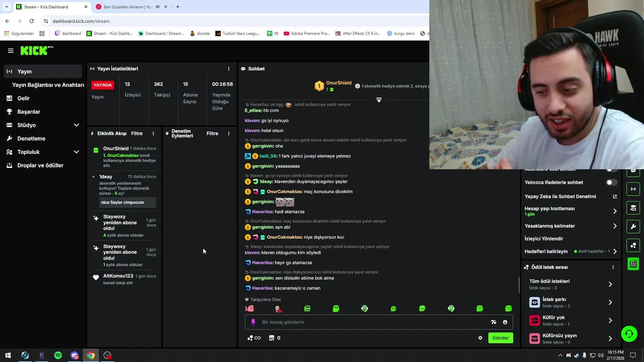Image resolution: width=644 pixels, height=362 pixels.
Task: Select the bubbles icon in right sidebar
Action: (x=633, y=245)
